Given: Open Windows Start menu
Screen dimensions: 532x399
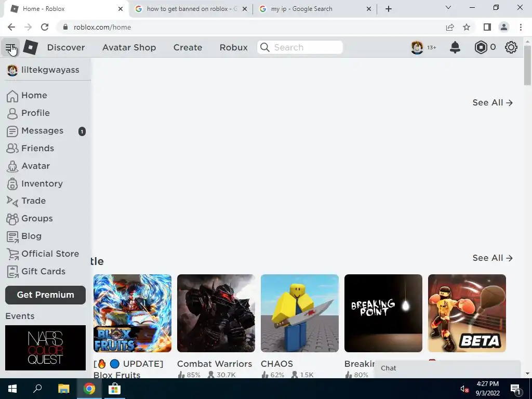Looking at the screenshot, I should tap(12, 389).
